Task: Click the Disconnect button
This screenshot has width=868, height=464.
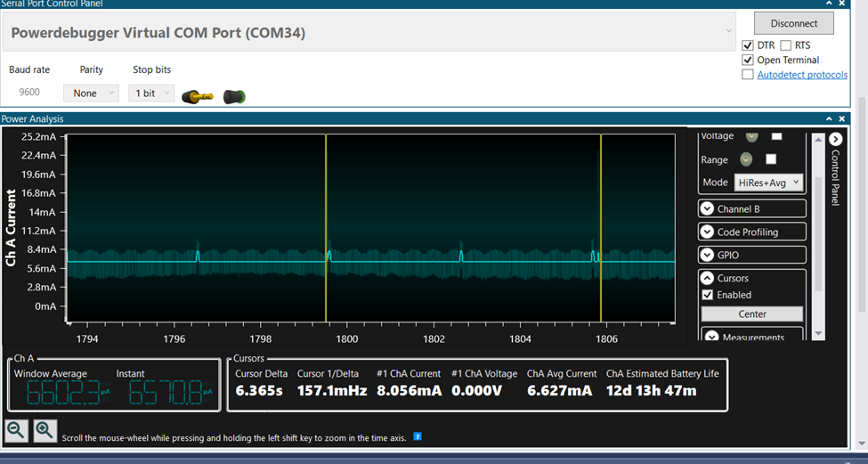Action: click(x=794, y=23)
